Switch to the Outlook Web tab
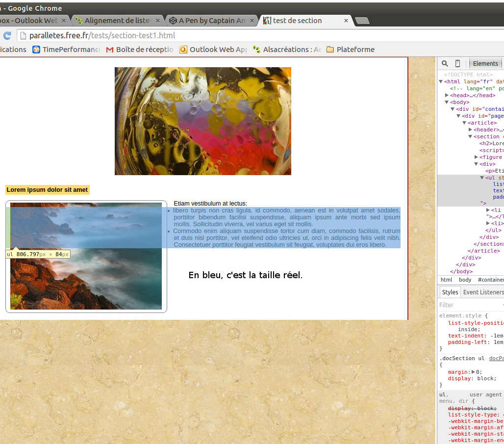The image size is (504, 444). [32, 21]
